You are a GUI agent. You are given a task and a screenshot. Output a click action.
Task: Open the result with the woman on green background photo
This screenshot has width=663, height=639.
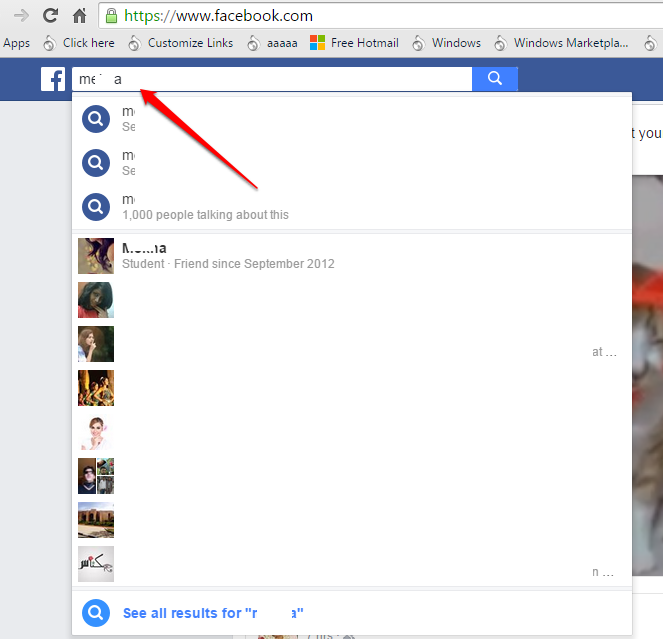(352, 344)
